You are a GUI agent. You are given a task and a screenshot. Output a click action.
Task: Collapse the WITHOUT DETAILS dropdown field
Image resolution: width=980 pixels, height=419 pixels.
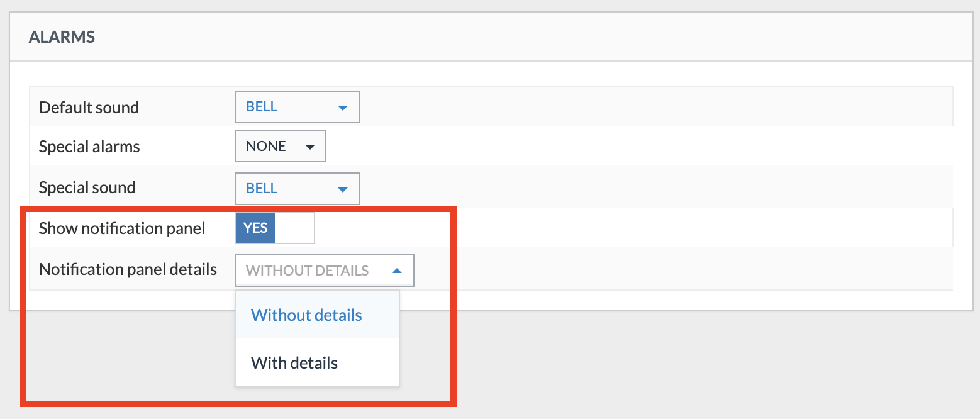tap(324, 271)
